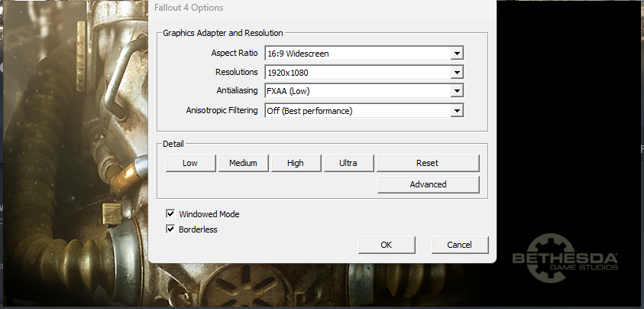Open the Antialiasing dropdown arrow
Viewport: 644px width, 309px height.
pos(457,91)
